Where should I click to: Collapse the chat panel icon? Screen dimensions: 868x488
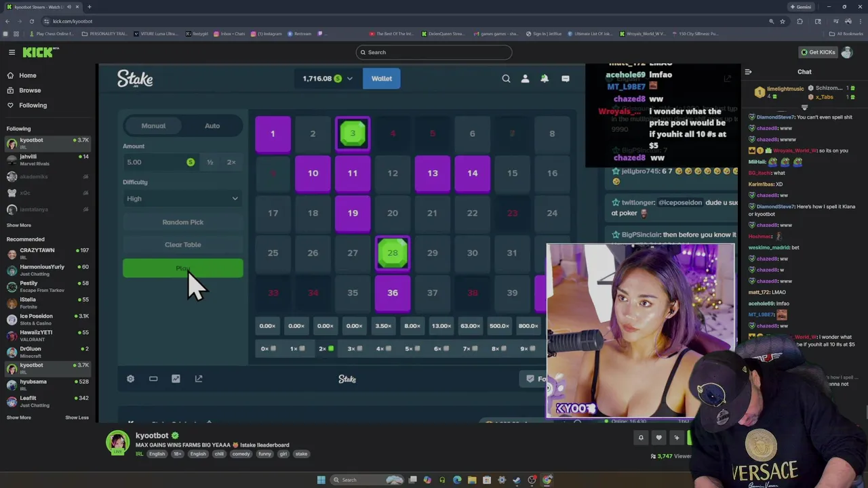pos(748,72)
